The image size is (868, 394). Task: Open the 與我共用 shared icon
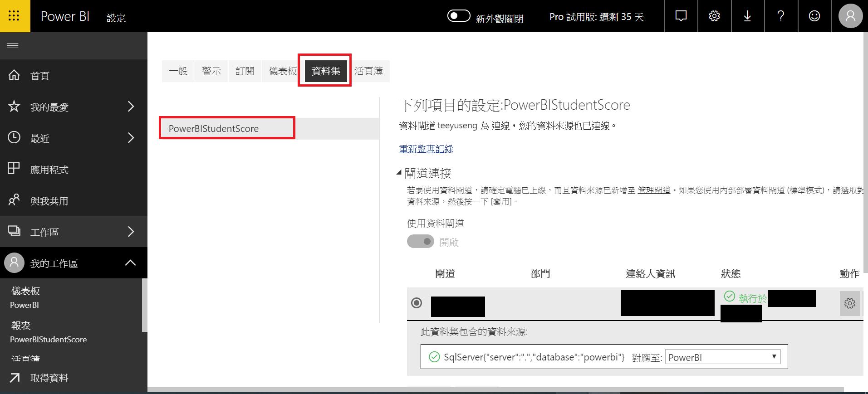pos(14,200)
